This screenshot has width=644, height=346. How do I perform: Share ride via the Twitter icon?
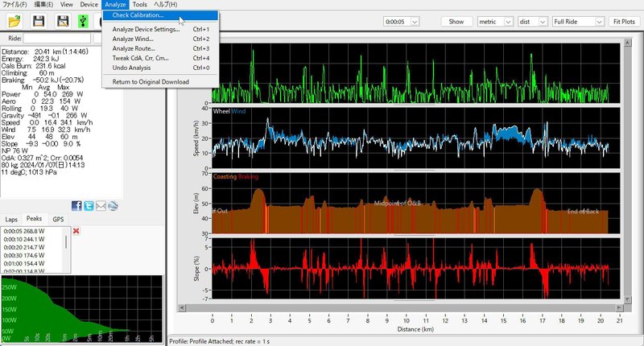[89, 206]
